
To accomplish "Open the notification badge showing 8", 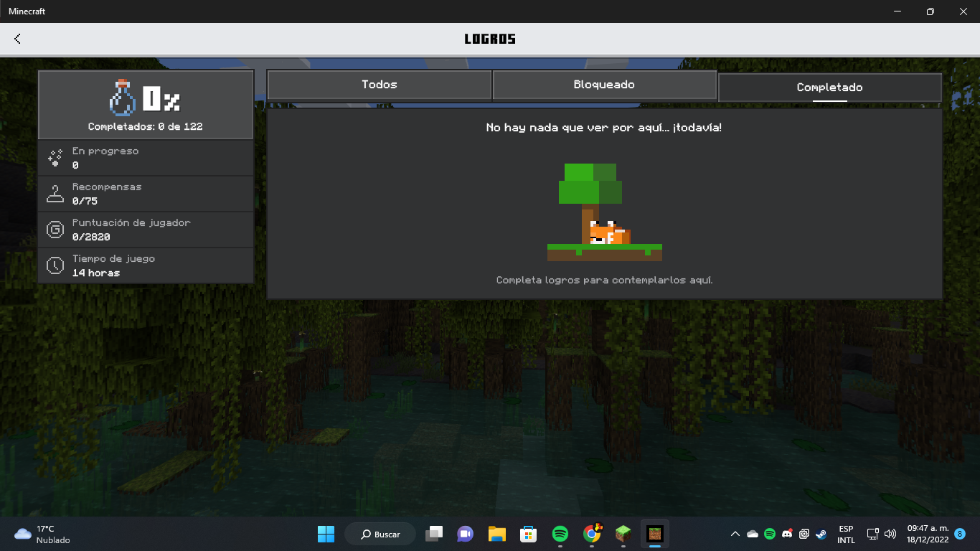I will pyautogui.click(x=960, y=534).
